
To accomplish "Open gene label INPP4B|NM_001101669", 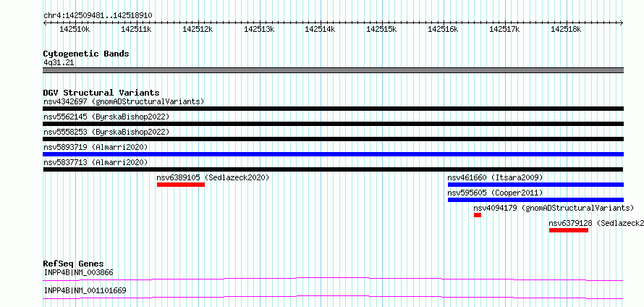I will point(85,290).
